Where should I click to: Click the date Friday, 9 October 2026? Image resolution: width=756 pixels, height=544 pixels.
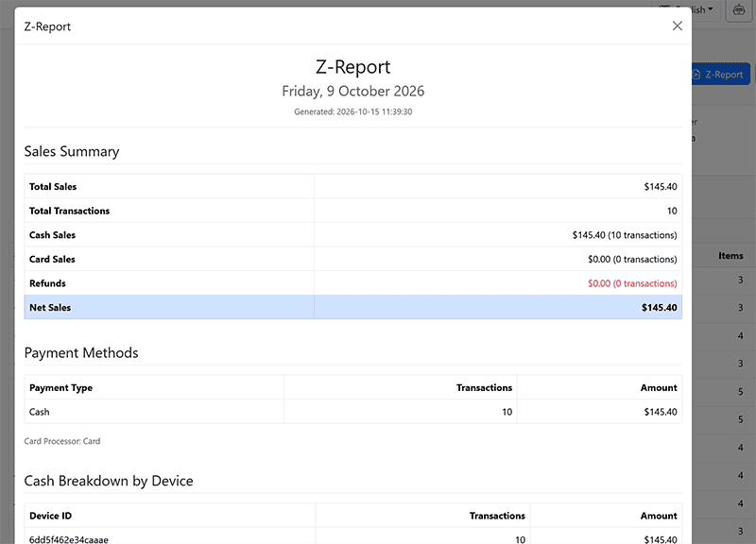(352, 91)
